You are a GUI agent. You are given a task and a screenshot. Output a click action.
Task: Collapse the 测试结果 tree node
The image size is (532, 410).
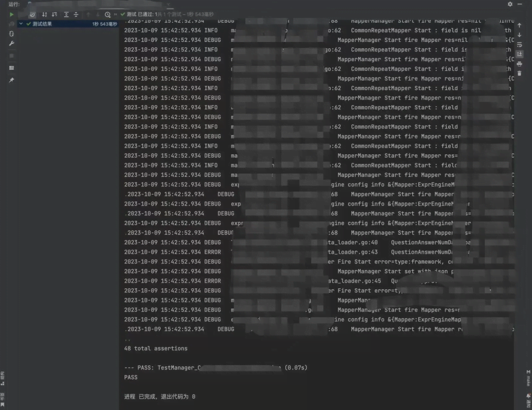click(21, 24)
